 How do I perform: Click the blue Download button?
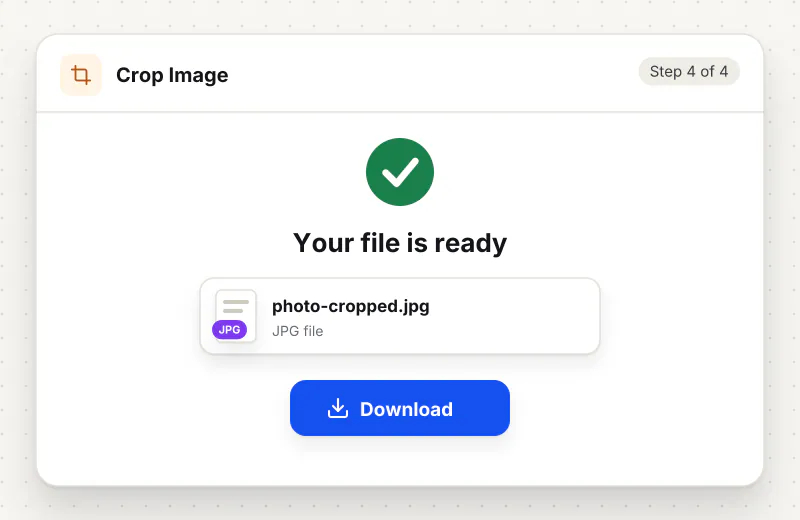click(x=399, y=408)
